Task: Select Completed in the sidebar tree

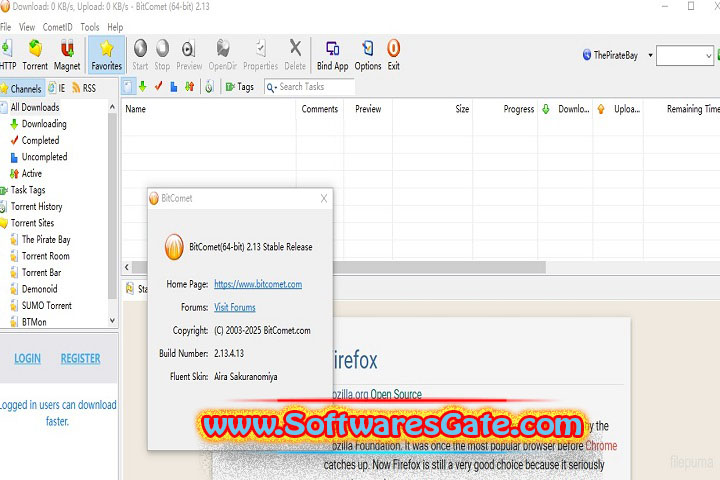Action: 35,140
